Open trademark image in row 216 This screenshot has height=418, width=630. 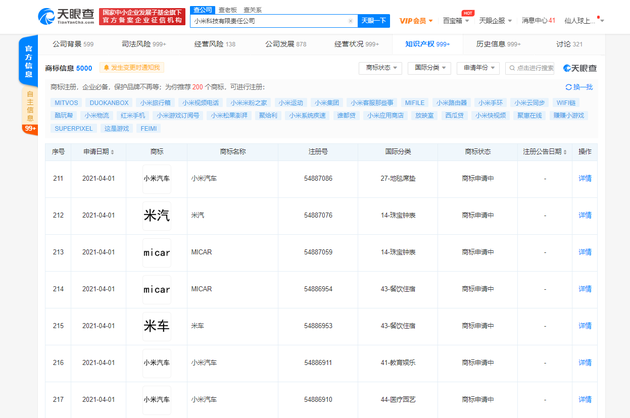pyautogui.click(x=157, y=363)
